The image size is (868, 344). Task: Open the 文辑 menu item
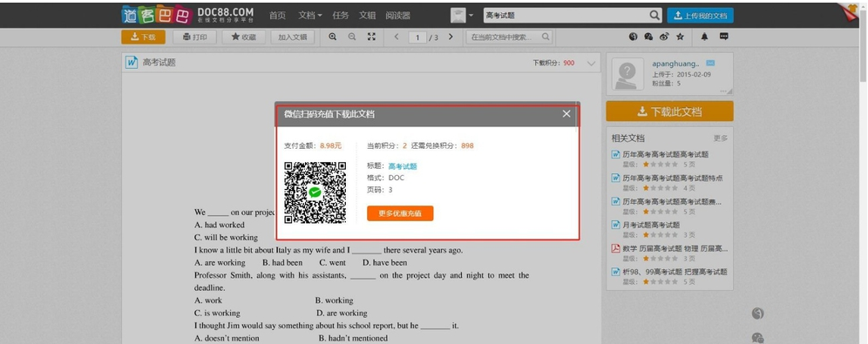(x=367, y=16)
